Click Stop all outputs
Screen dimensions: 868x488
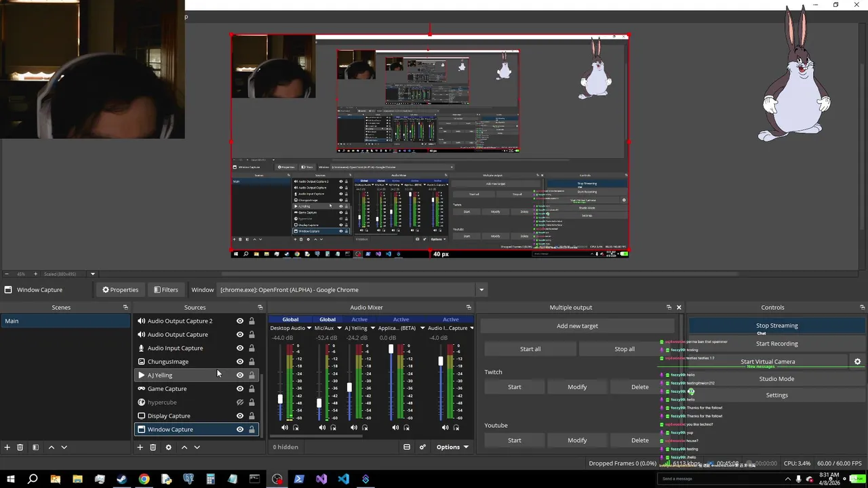(624, 349)
